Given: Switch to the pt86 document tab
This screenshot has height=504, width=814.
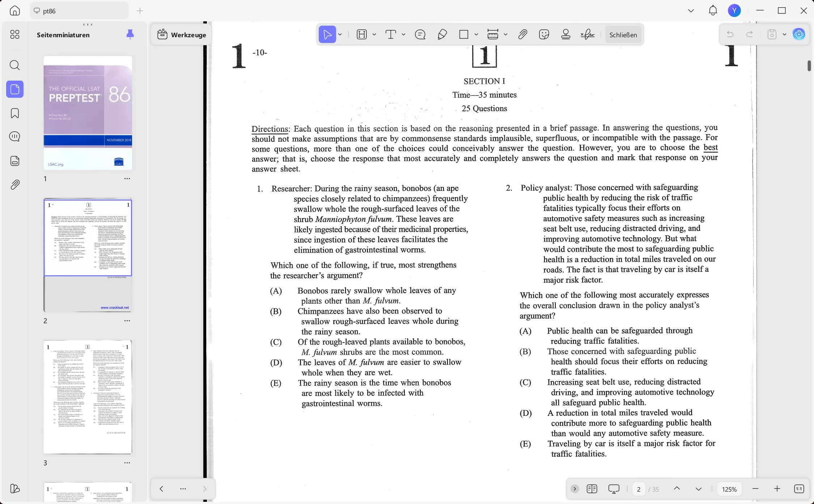Looking at the screenshot, I should point(79,10).
